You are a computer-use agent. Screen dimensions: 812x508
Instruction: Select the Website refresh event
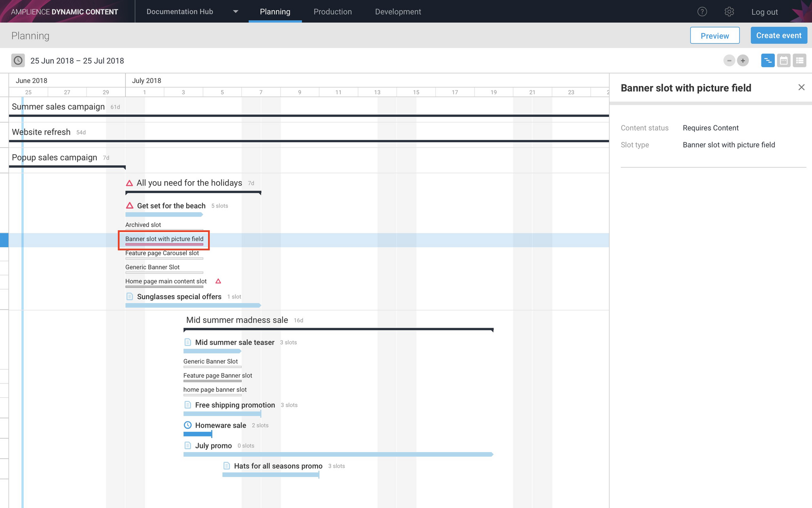pyautogui.click(x=41, y=132)
